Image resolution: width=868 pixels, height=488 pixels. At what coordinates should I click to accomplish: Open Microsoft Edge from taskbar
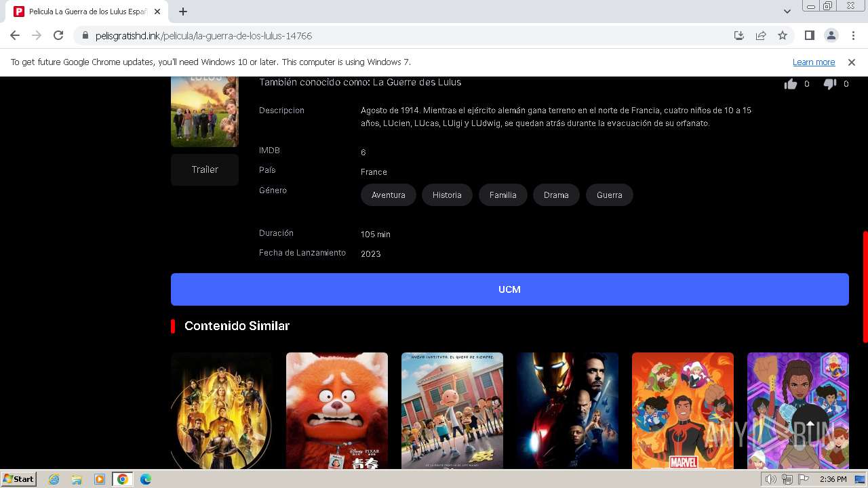tap(146, 479)
